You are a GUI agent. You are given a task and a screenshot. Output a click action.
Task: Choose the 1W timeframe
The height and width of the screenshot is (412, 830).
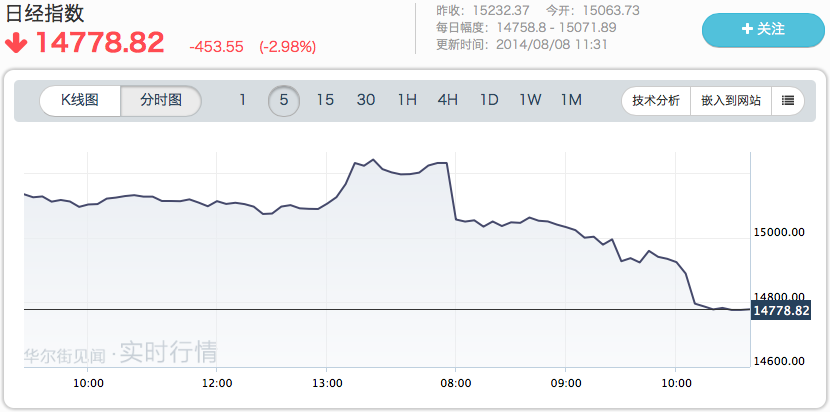[x=530, y=100]
